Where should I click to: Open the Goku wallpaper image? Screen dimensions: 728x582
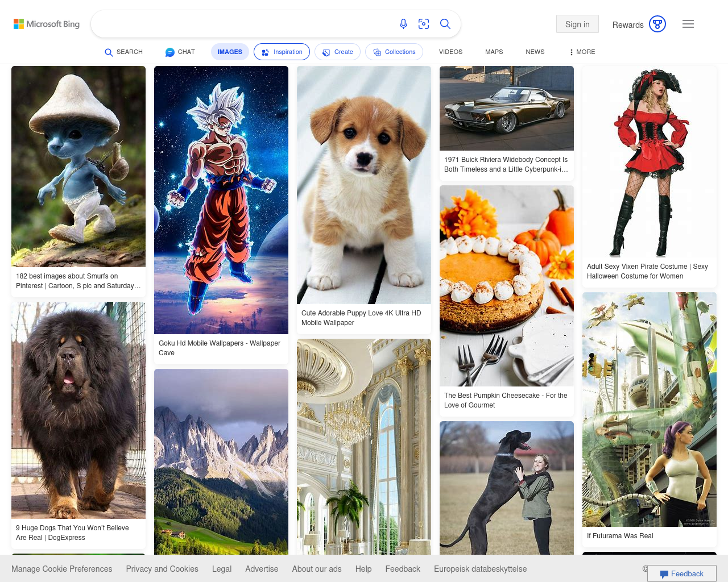coord(221,200)
